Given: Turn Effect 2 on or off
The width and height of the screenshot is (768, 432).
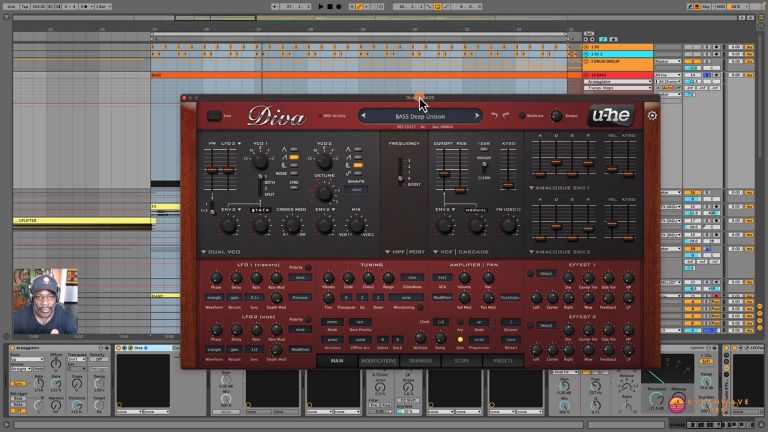Looking at the screenshot, I should [x=530, y=326].
